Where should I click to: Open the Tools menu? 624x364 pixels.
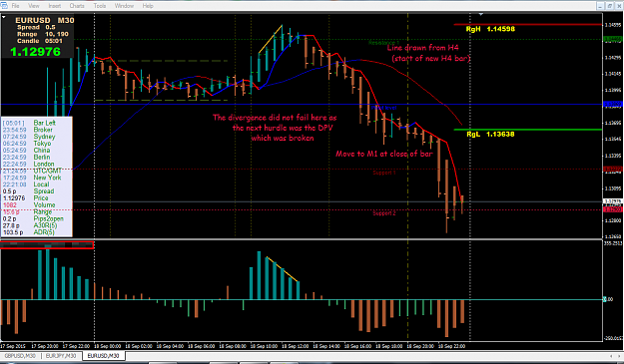[100, 6]
